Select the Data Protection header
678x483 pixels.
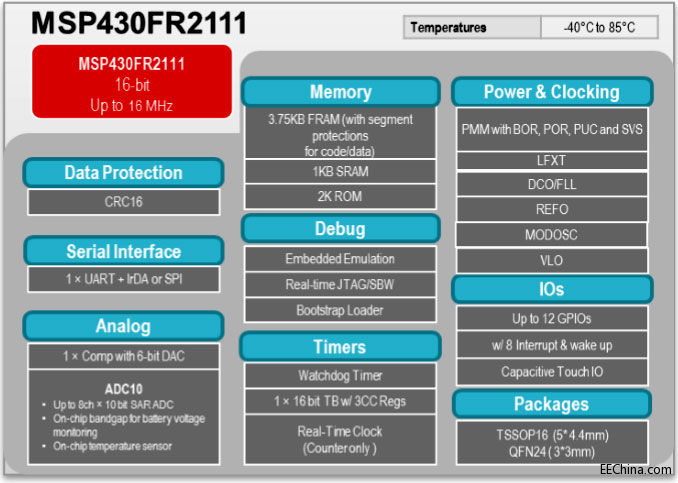[124, 173]
